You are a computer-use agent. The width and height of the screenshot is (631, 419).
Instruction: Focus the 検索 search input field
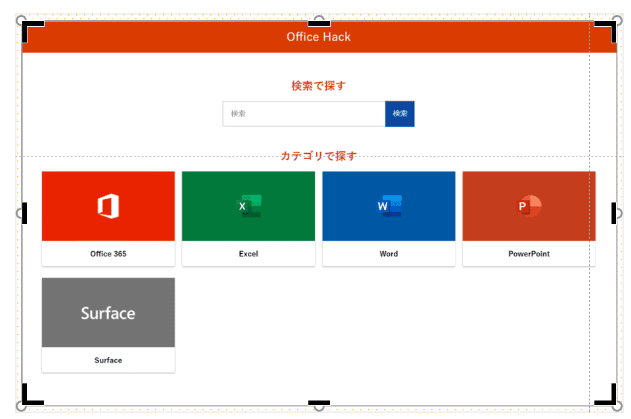[x=303, y=114]
